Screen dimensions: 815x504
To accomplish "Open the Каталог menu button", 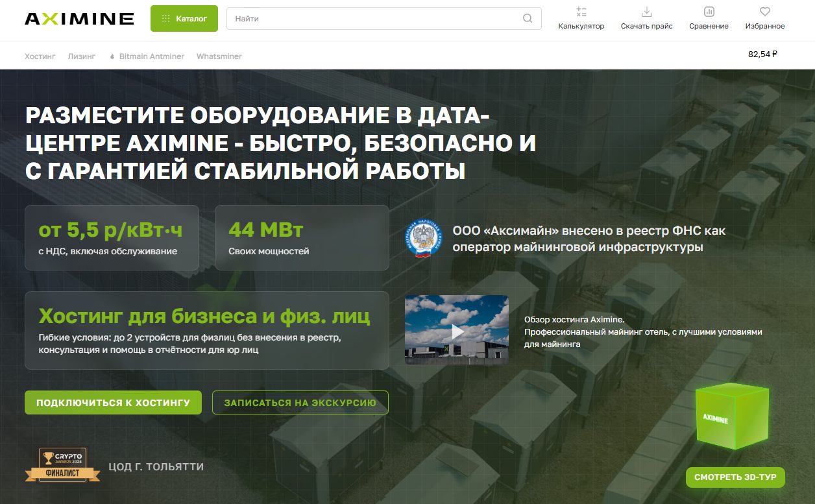I will (x=184, y=19).
